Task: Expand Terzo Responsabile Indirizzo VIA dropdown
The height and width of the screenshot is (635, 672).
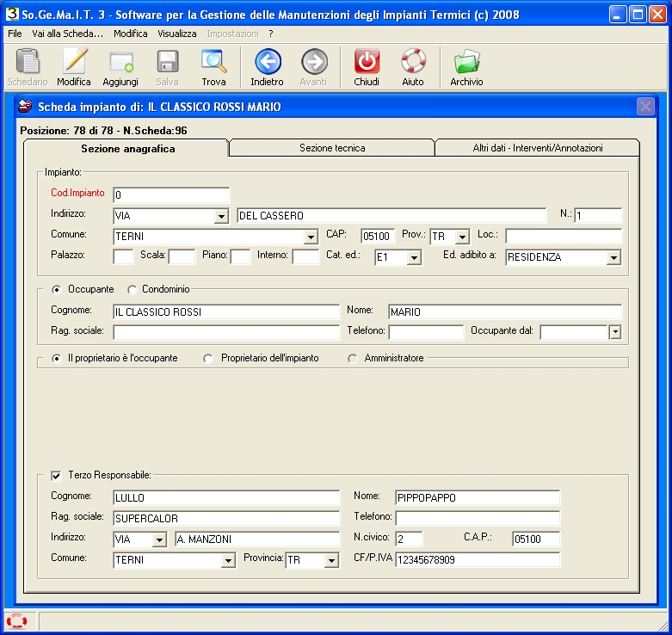Action: 159,539
